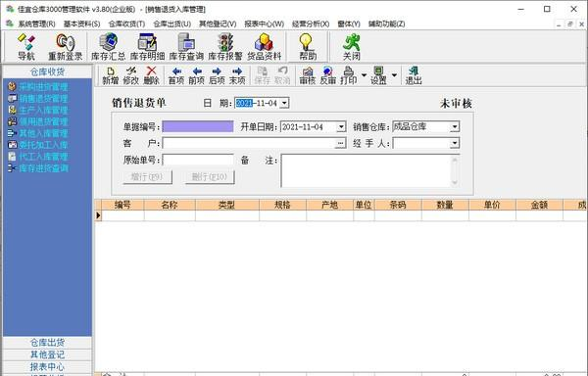Go to 前项 previous record
The image size is (588, 376).
coord(197,75)
